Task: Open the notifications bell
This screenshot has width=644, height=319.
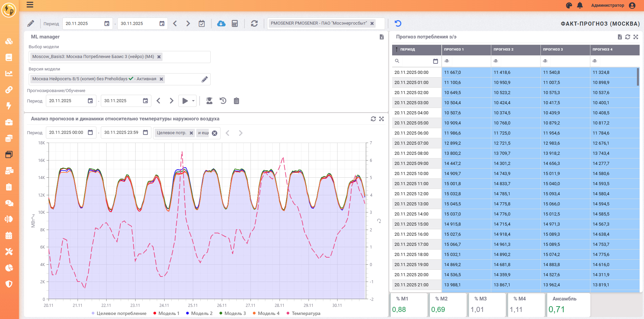Action: (x=580, y=5)
